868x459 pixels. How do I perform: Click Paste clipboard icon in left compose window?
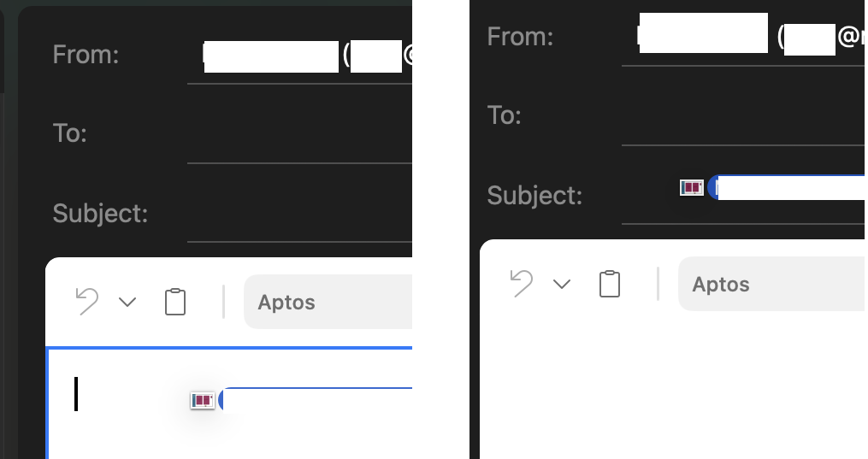[x=174, y=303]
